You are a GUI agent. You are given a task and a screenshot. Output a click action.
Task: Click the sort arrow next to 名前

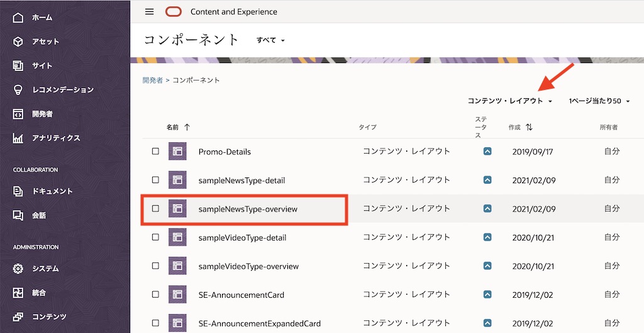point(187,127)
